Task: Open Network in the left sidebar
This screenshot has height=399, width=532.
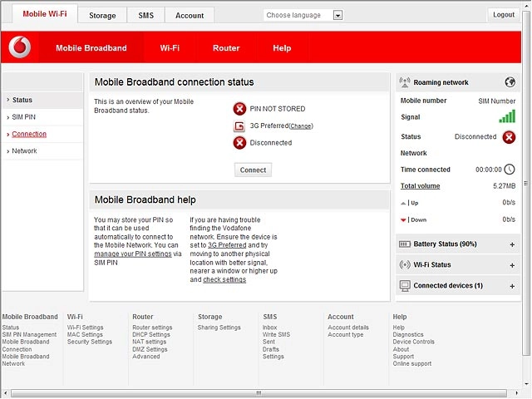Action: point(42,151)
